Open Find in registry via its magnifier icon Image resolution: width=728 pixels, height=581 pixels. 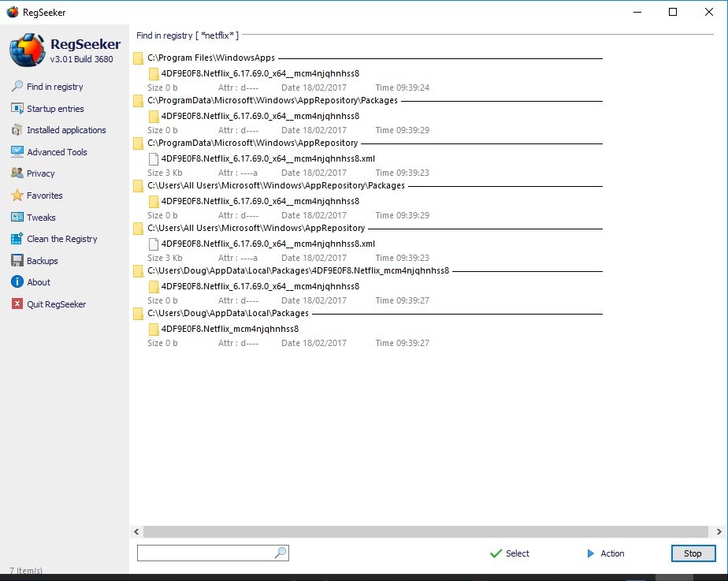(17, 87)
